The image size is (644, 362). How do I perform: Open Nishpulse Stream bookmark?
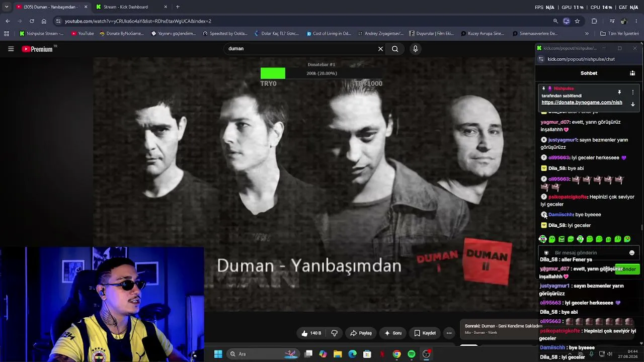(41, 34)
